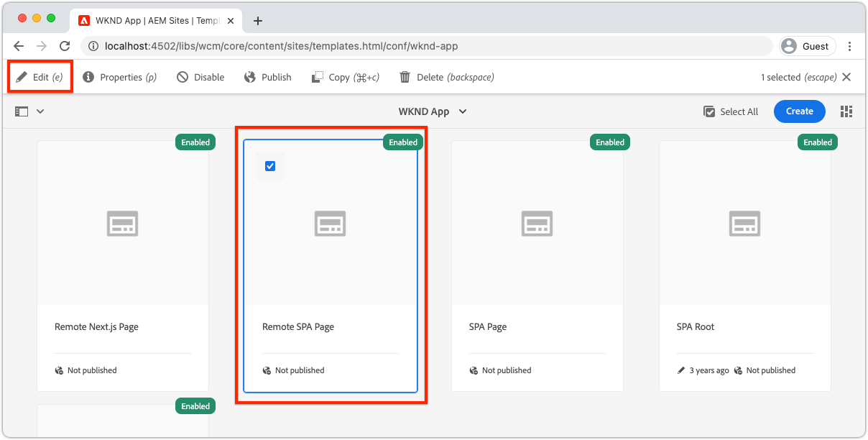The height and width of the screenshot is (440, 868).
Task: Click the SPA Page title text
Action: 488,326
